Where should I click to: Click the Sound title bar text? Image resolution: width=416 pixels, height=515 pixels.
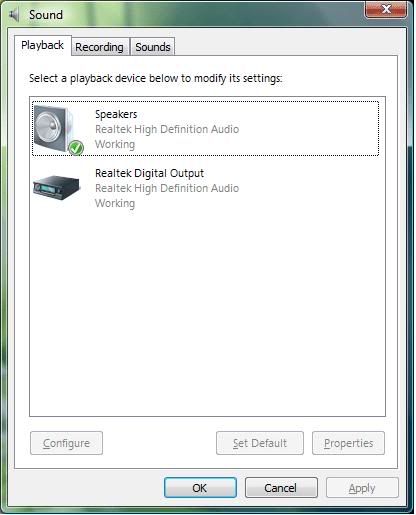pos(46,15)
